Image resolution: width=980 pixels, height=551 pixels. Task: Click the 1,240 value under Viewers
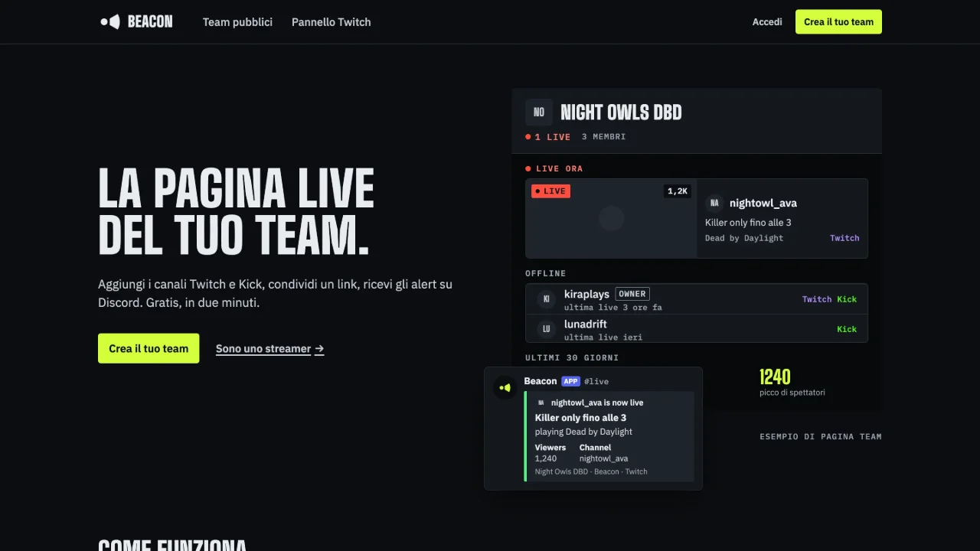tap(546, 458)
